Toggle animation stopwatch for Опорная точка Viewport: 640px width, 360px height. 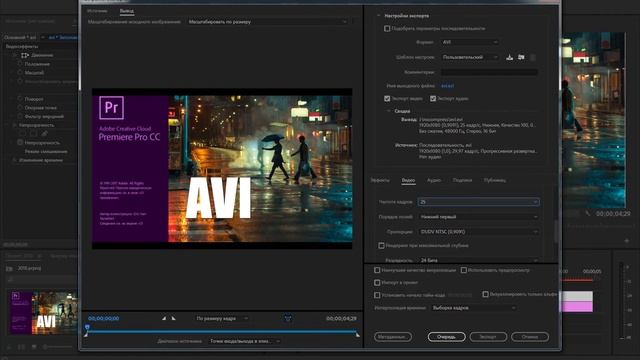(20, 107)
